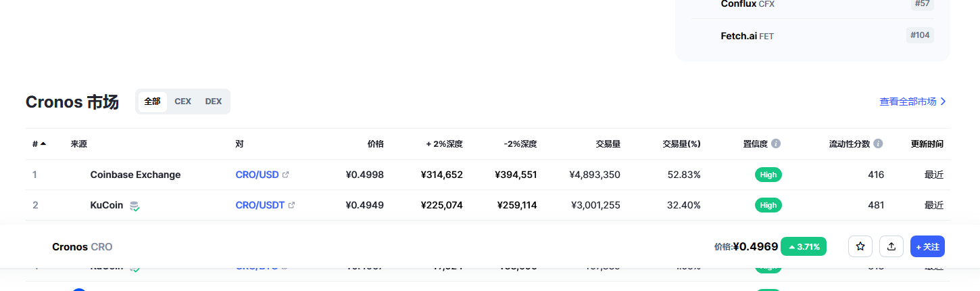Click liquidity score 481
The image size is (980, 291).
pos(876,205)
